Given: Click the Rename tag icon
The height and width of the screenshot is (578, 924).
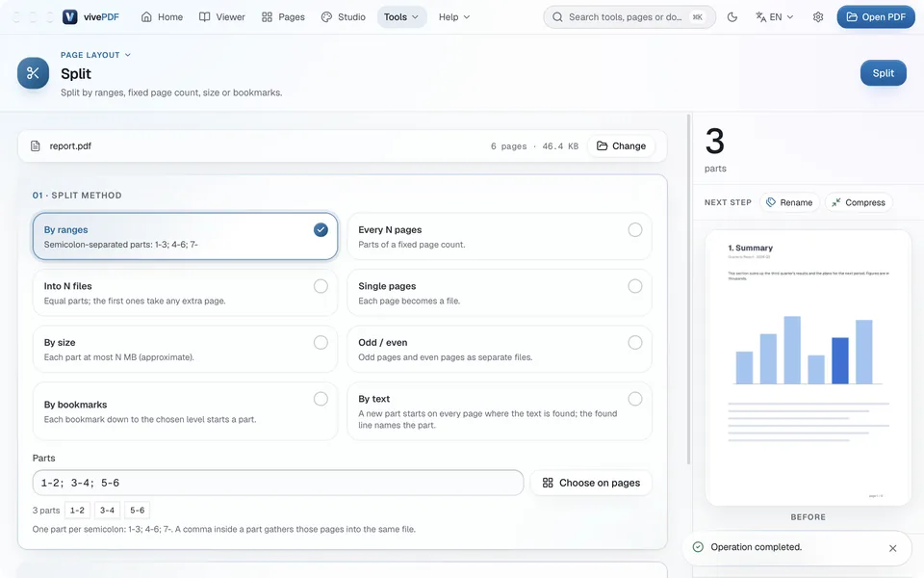Looking at the screenshot, I should [x=771, y=202].
